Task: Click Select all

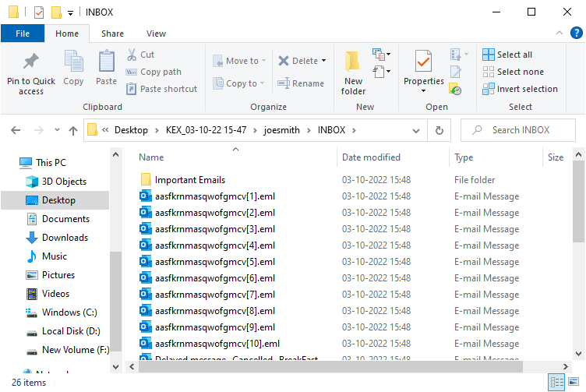Action: point(507,55)
